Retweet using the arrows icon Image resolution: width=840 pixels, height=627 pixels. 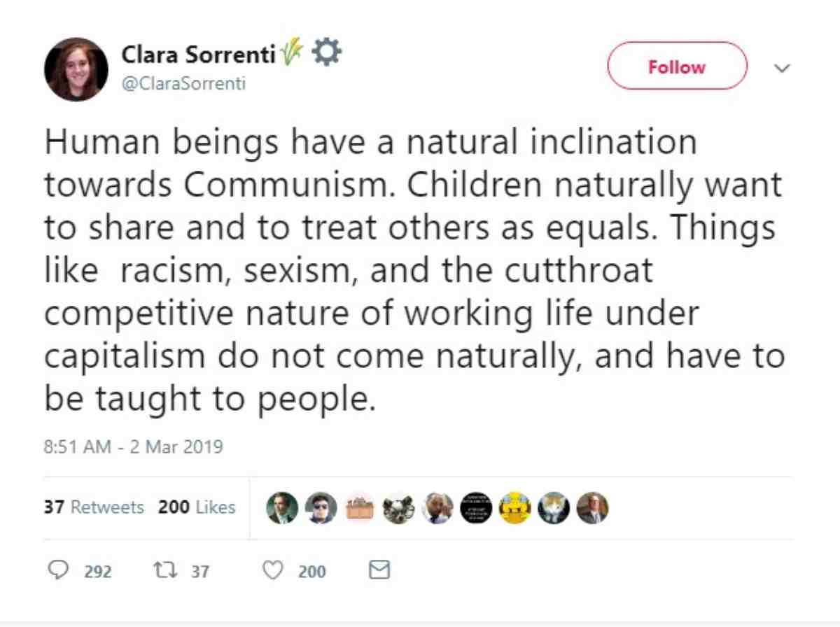[x=163, y=571]
